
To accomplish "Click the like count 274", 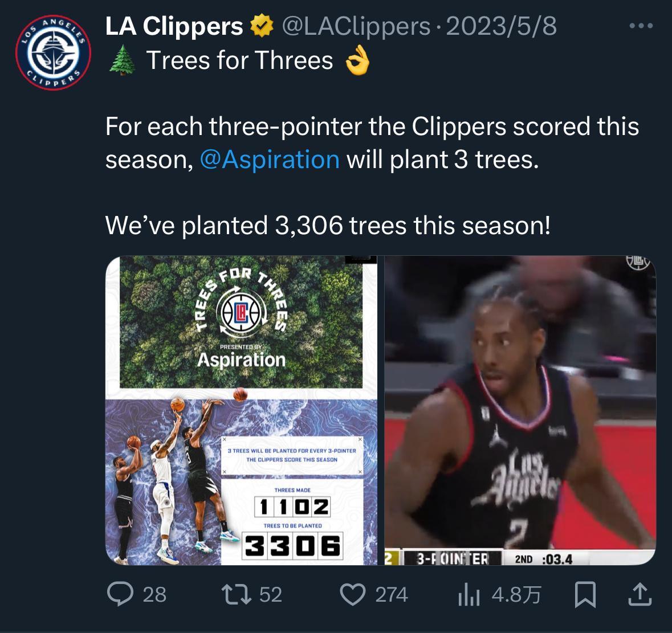I will tap(391, 595).
